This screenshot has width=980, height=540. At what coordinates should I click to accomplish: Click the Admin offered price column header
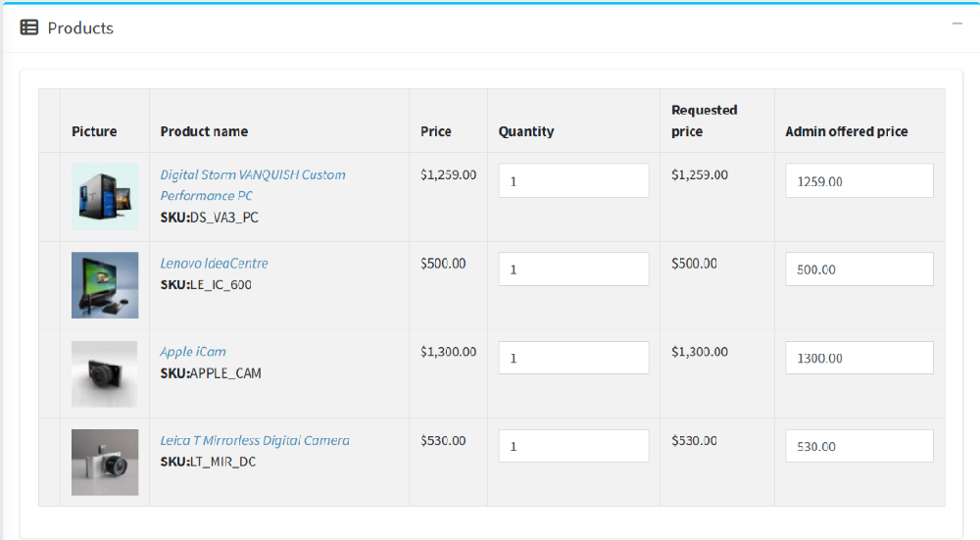[847, 131]
